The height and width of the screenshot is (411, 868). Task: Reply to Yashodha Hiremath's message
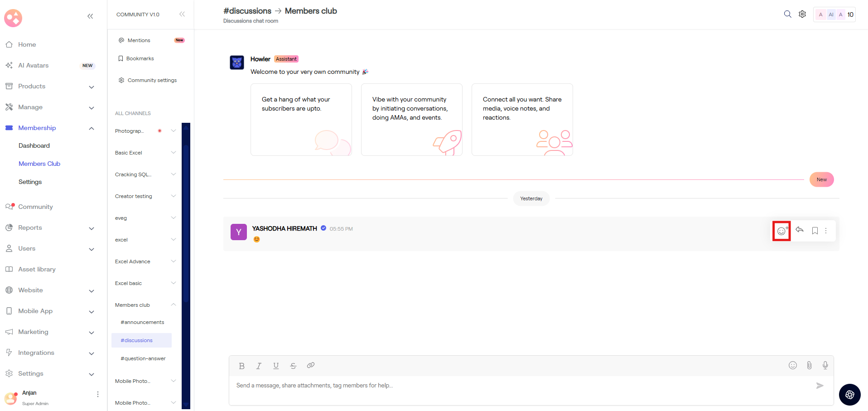coord(800,230)
